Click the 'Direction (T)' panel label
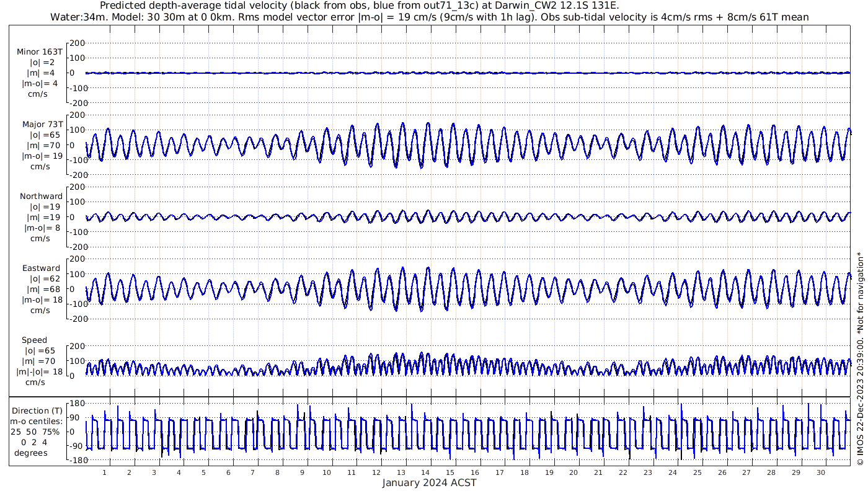This screenshot has height=496, width=868. (x=38, y=410)
